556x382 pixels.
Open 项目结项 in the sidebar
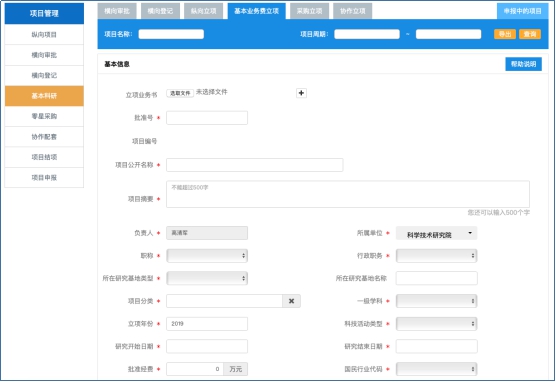44,157
